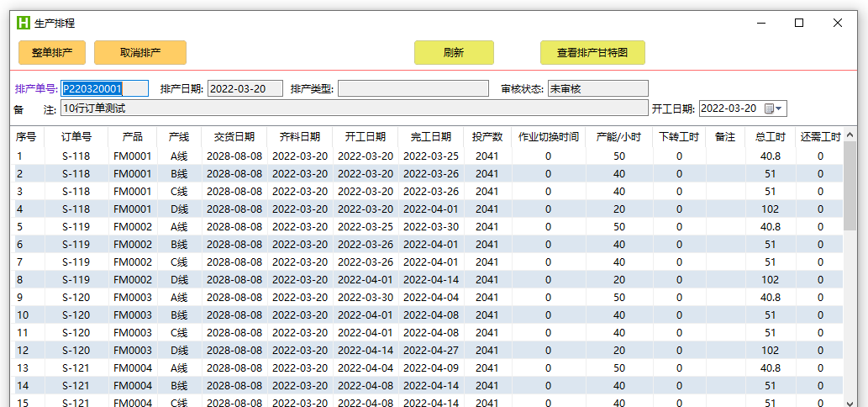Click the 作业切换时间 column header
The height and width of the screenshot is (407, 868).
tap(549, 137)
